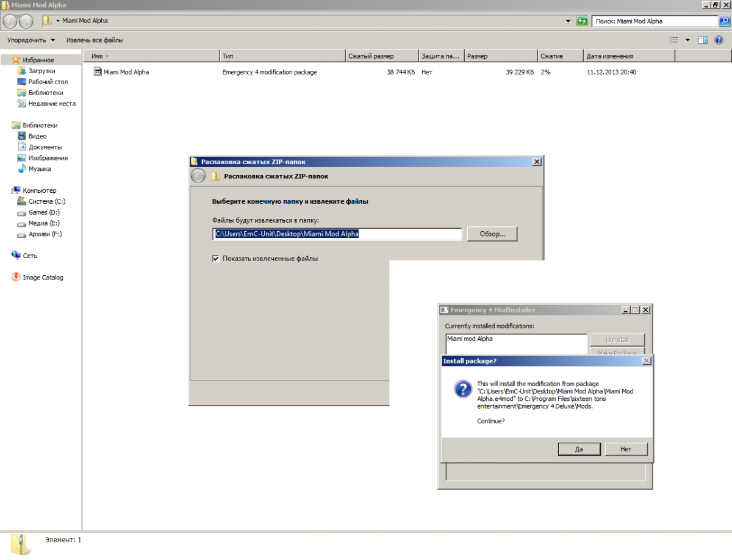732x560 pixels.
Task: Click Uninstall button in ModInstaller
Action: click(617, 340)
